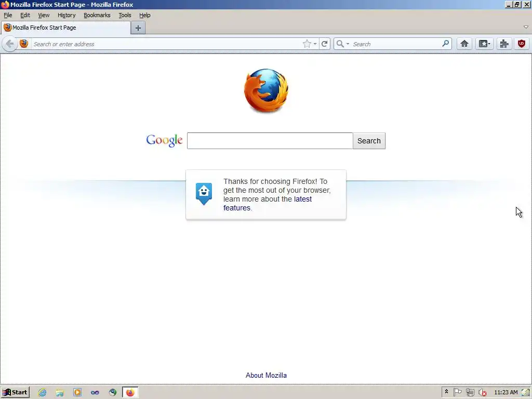The image size is (532, 399).
Task: Click the muted volume tray icon
Action: click(x=482, y=392)
